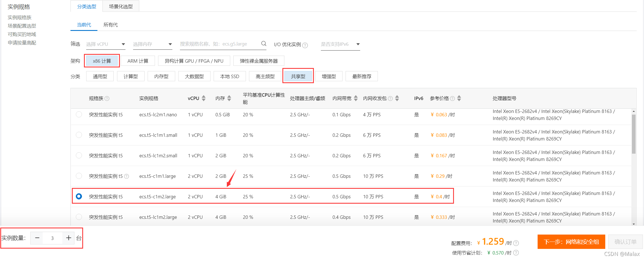
Task: Filter by 增强型 category
Action: pyautogui.click(x=329, y=76)
